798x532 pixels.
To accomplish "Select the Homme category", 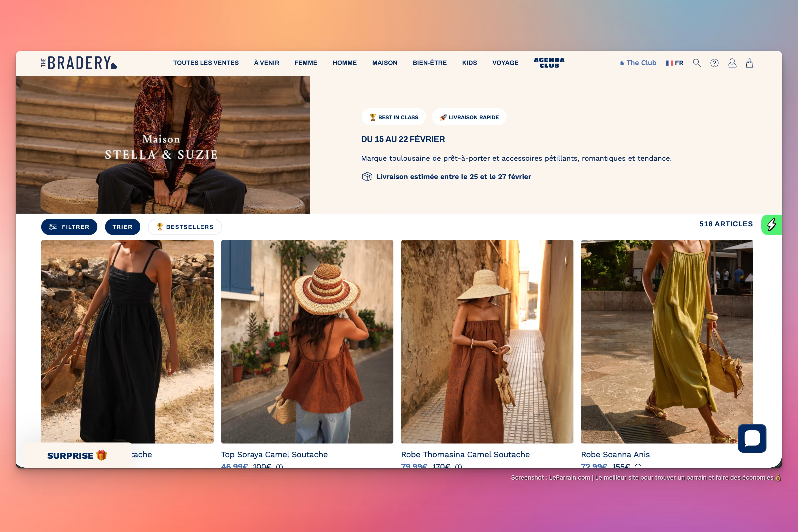I will pos(345,63).
